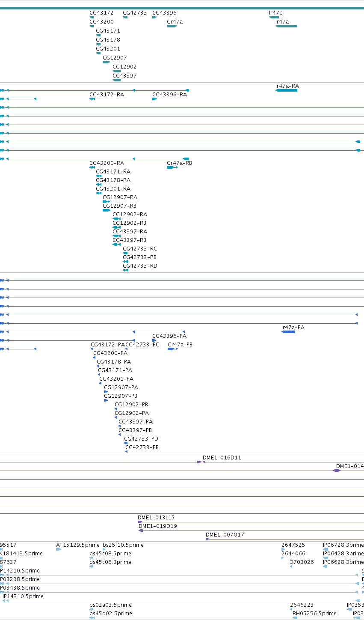Click EST bs45c08.3prime
The height and width of the screenshot is (620, 364).
(x=110, y=562)
